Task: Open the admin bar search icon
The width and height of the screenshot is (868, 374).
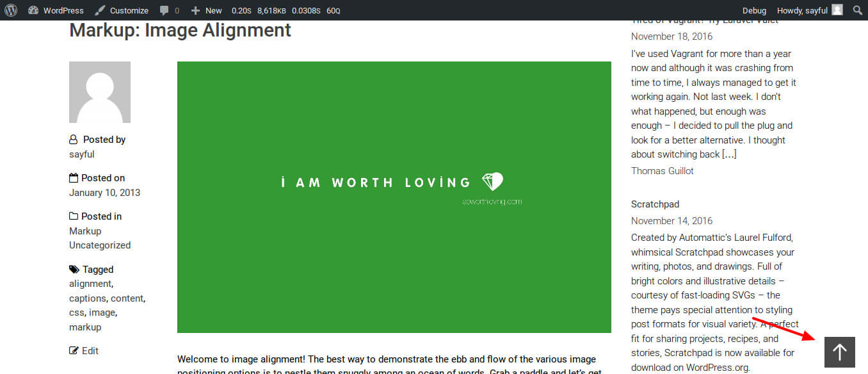Action: click(858, 10)
